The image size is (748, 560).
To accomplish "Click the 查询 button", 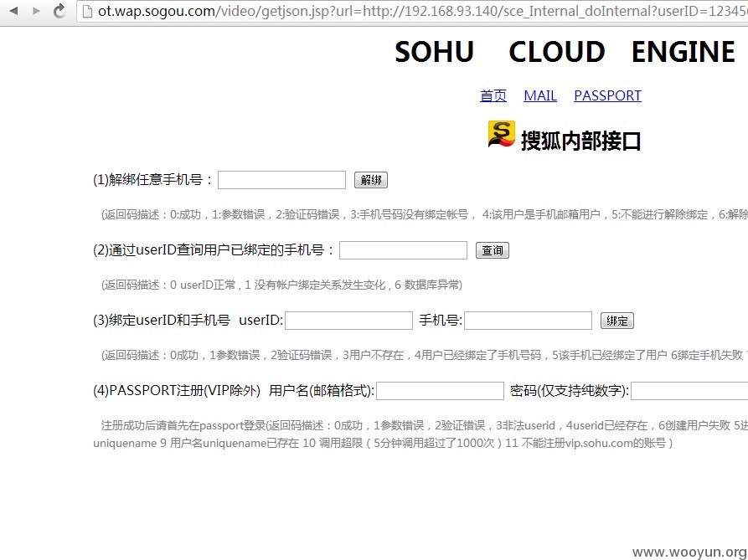I will (493, 250).
